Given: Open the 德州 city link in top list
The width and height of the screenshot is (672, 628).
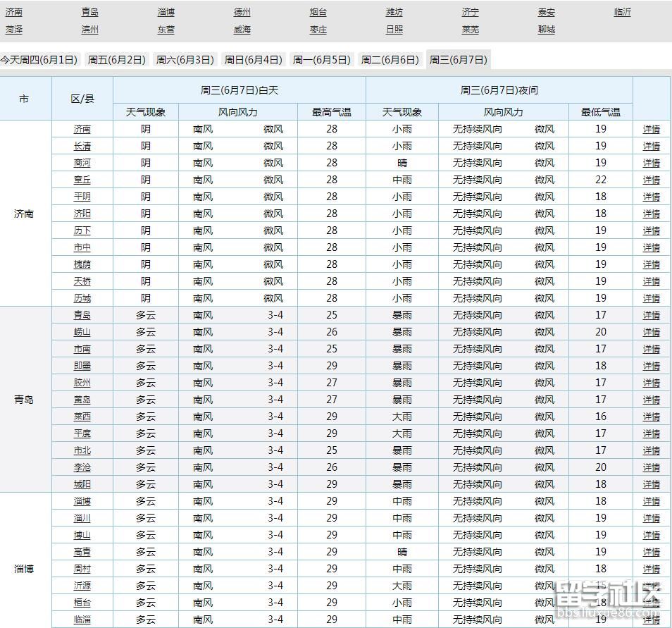Looking at the screenshot, I should [242, 12].
